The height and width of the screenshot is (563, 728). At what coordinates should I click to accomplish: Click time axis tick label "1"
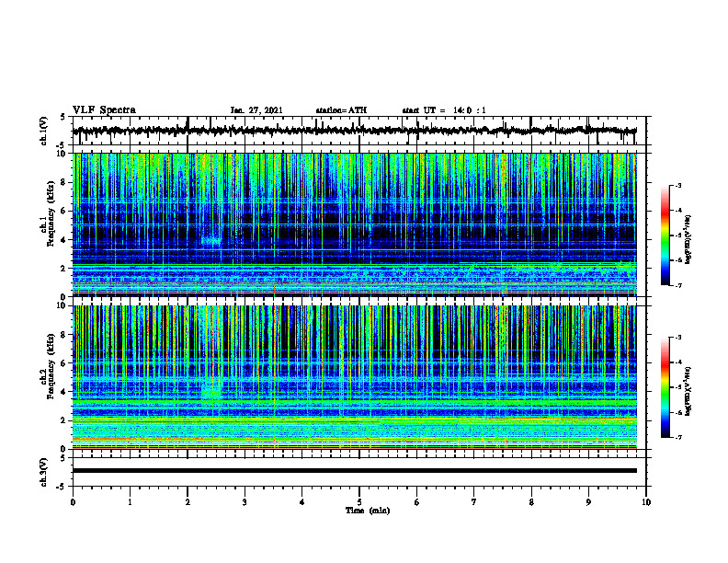(130, 502)
